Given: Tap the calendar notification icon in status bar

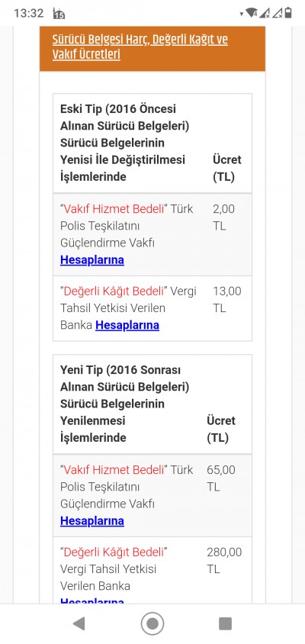Looking at the screenshot, I should point(59,14).
